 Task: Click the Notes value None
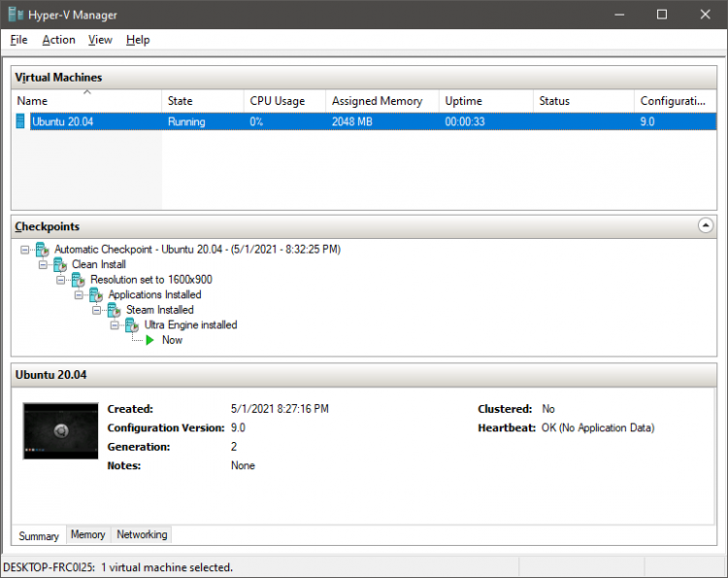(x=243, y=465)
